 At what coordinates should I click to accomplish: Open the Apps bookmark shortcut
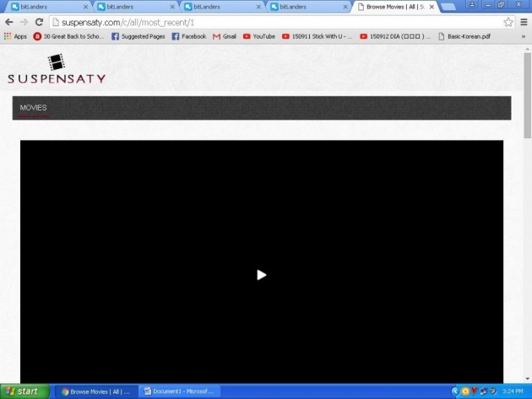point(15,36)
